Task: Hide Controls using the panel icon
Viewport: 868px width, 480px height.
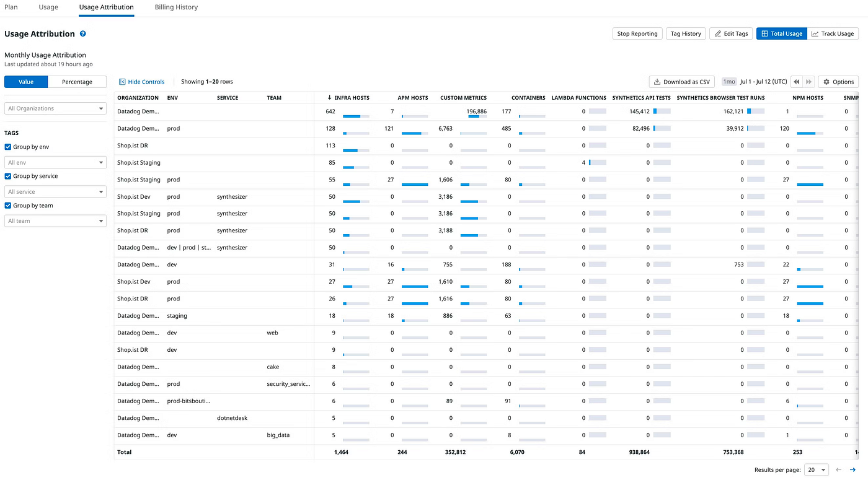Action: click(x=122, y=82)
